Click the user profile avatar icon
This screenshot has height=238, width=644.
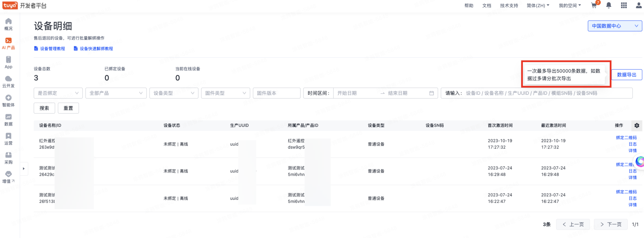tap(639, 5)
